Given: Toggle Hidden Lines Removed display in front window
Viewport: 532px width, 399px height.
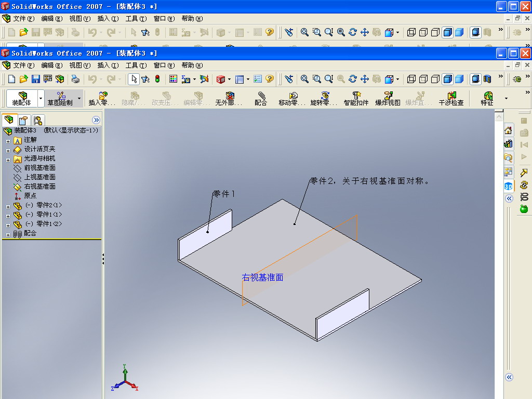Looking at the screenshot, I should (435, 79).
